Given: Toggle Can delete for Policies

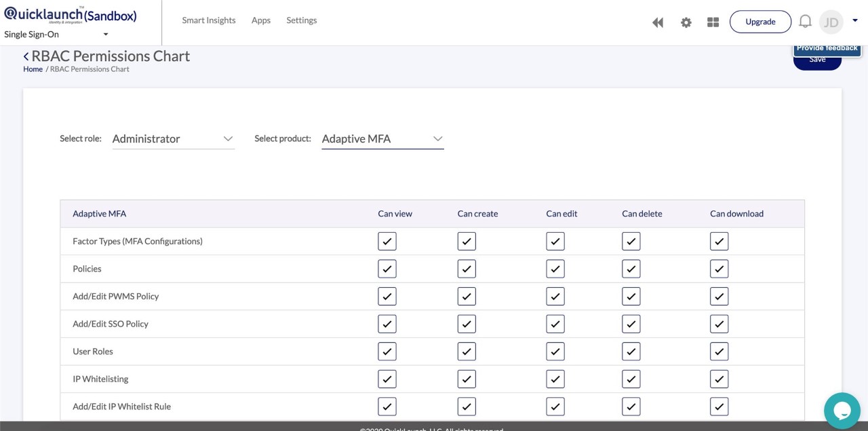Looking at the screenshot, I should [x=631, y=269].
